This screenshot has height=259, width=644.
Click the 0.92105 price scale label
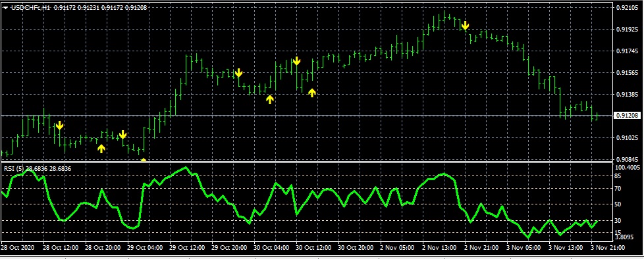click(627, 8)
